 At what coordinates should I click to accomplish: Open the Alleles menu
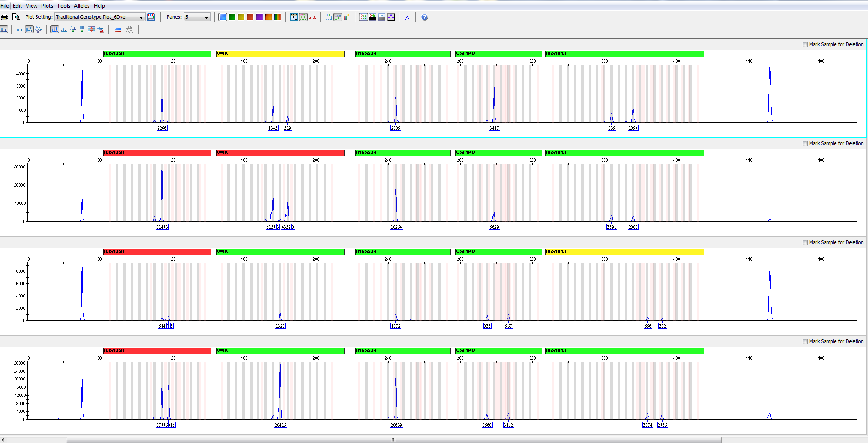pyautogui.click(x=82, y=5)
